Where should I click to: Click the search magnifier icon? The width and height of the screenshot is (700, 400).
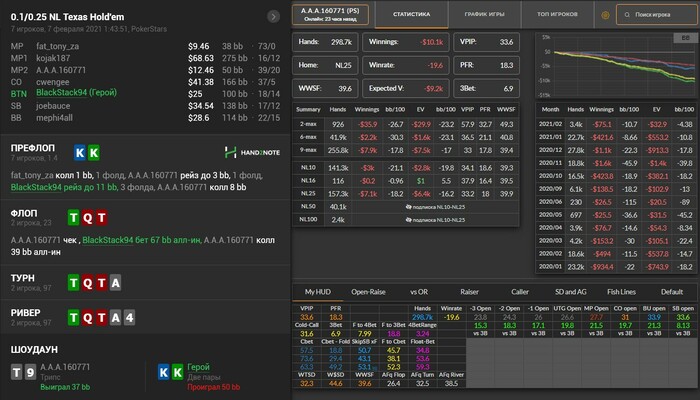tap(627, 15)
